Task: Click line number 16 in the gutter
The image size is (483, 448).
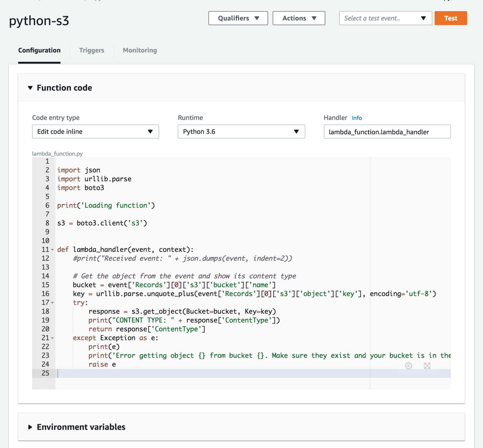Action: click(46, 294)
